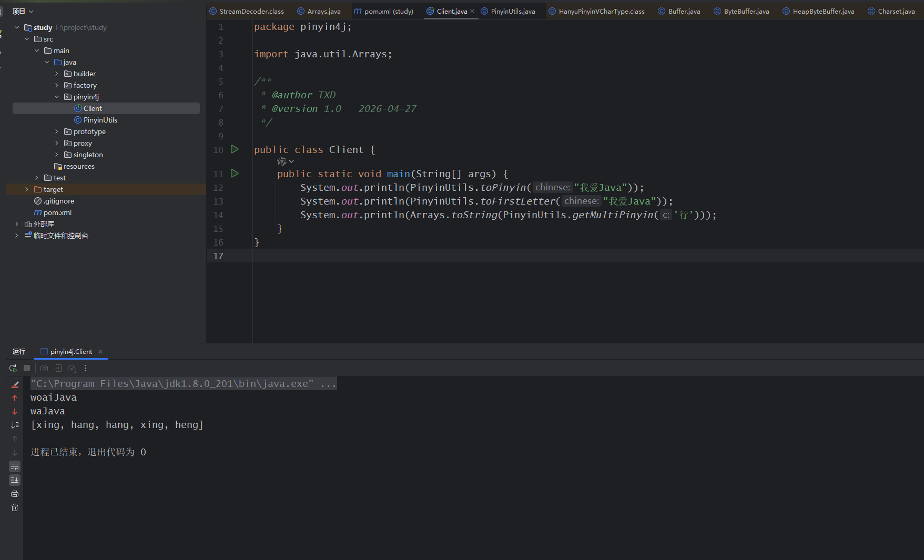Expand the singleton package
The width and height of the screenshot is (924, 560).
57,155
